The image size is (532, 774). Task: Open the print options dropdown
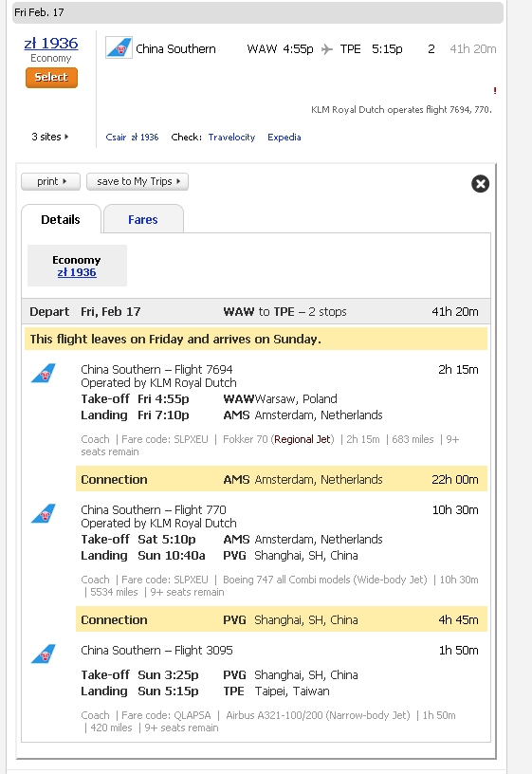click(51, 181)
